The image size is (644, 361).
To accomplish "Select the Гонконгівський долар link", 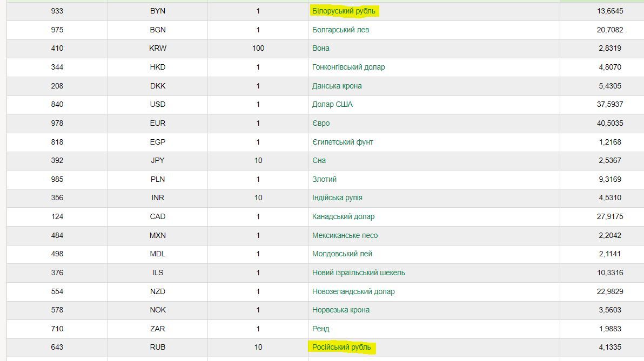I will coord(348,67).
